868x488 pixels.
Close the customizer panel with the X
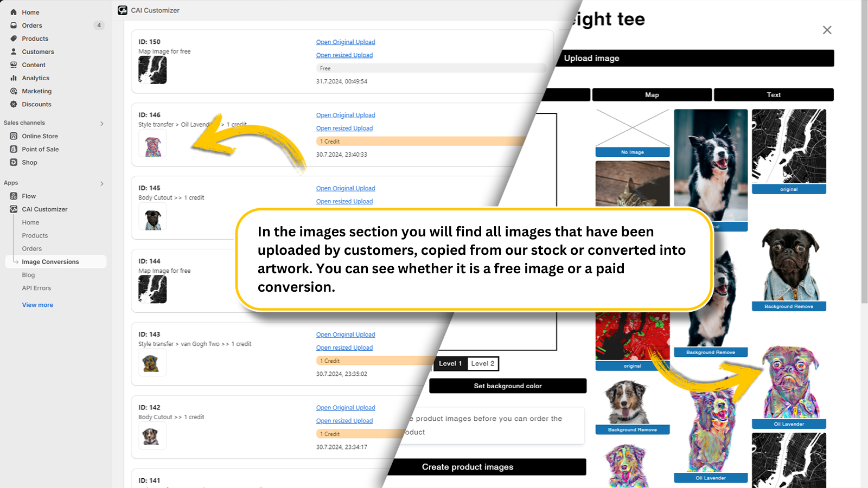tap(827, 30)
